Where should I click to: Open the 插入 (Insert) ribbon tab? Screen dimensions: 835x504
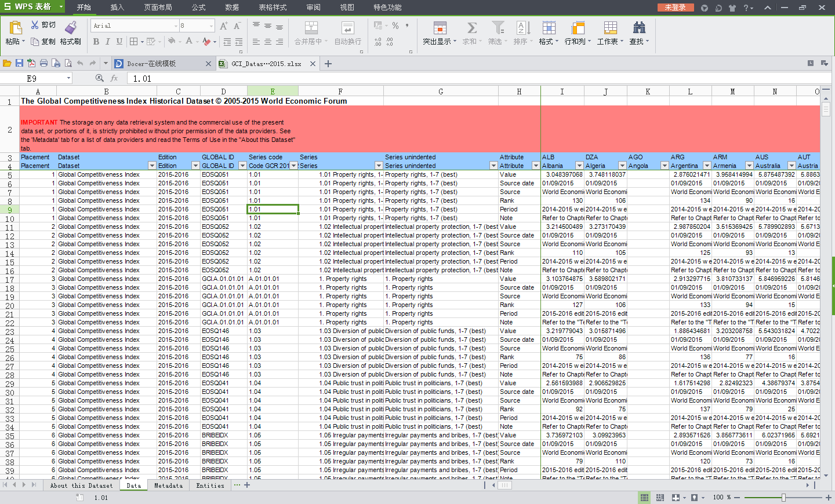[x=117, y=7]
